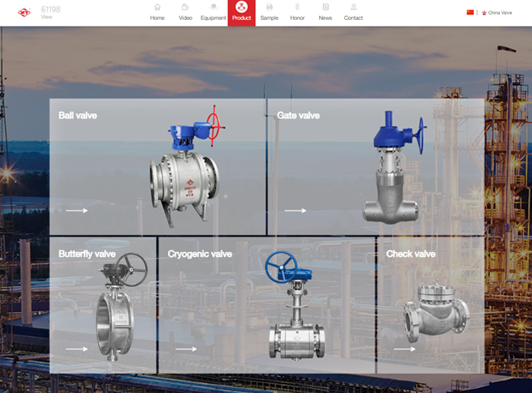Select the Equipment eye icon
Image resolution: width=532 pixels, height=393 pixels.
[214, 7]
